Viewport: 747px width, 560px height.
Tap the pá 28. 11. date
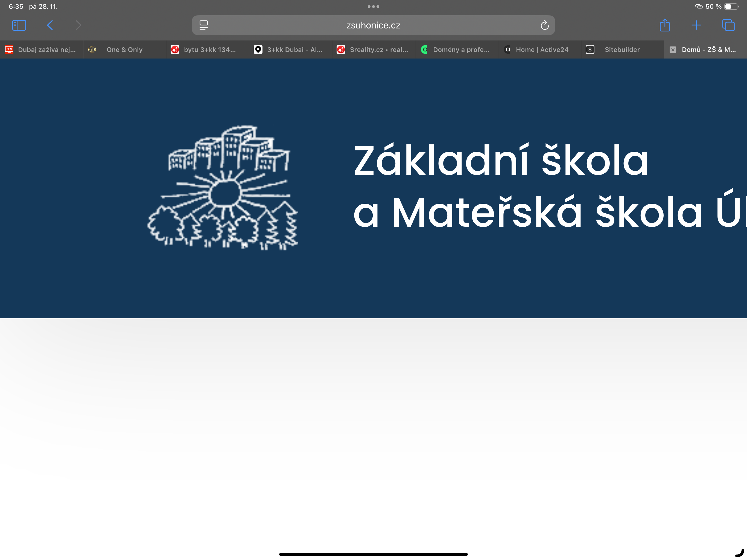click(x=43, y=6)
